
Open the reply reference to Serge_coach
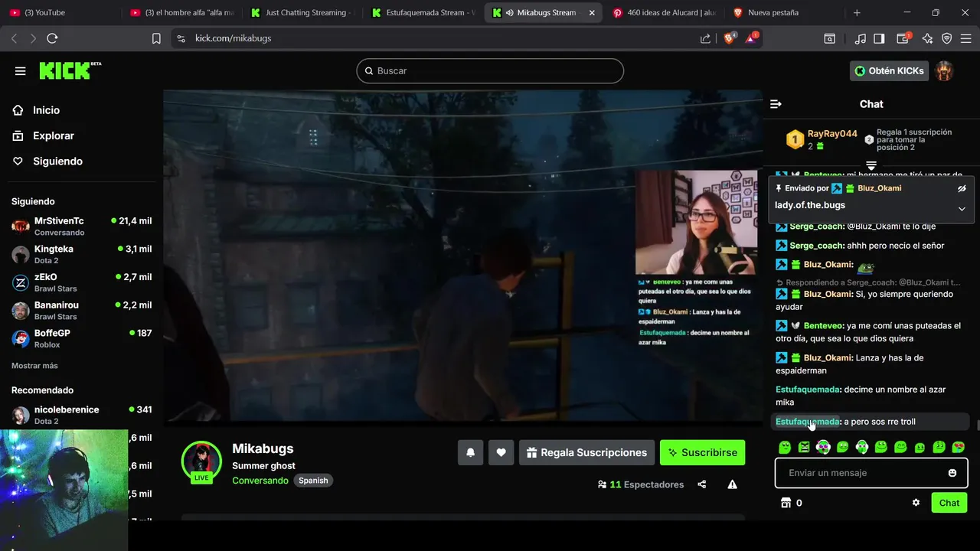pyautogui.click(x=868, y=282)
